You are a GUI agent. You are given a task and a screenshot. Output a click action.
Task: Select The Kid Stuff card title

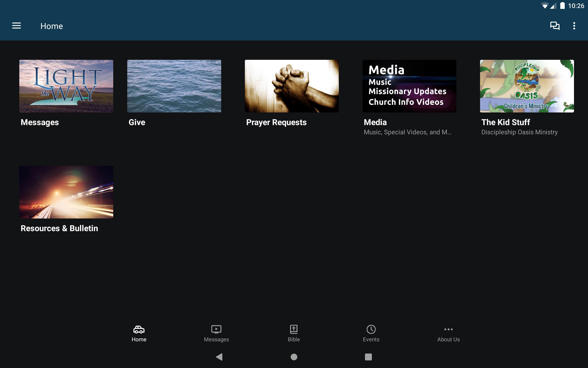coord(505,122)
